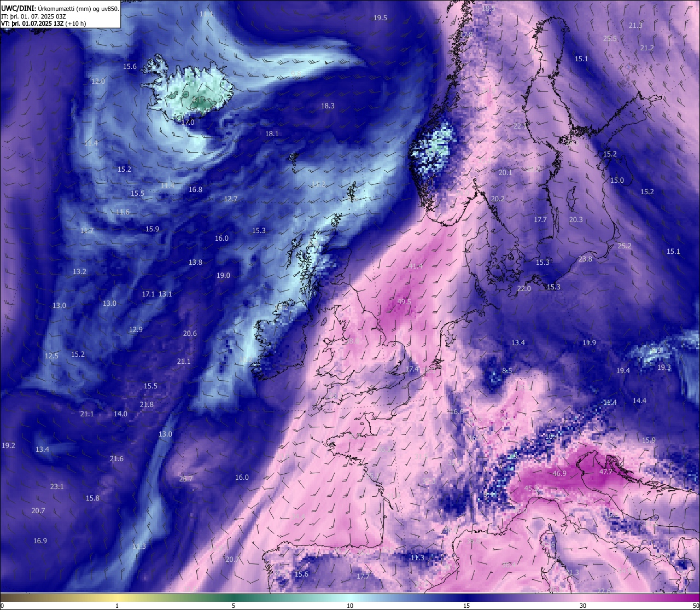Click the 13.2 value on the map

pyautogui.click(x=79, y=271)
